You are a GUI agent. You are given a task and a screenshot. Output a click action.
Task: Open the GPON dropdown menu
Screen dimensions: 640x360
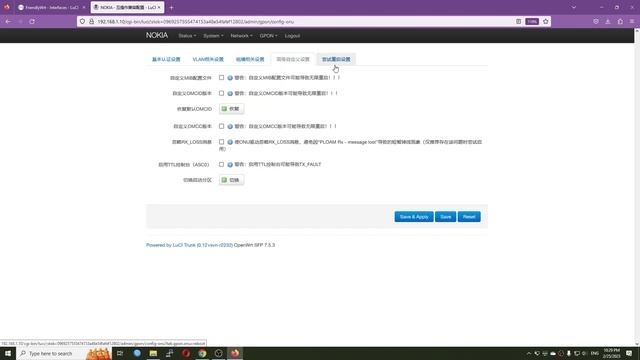point(268,36)
